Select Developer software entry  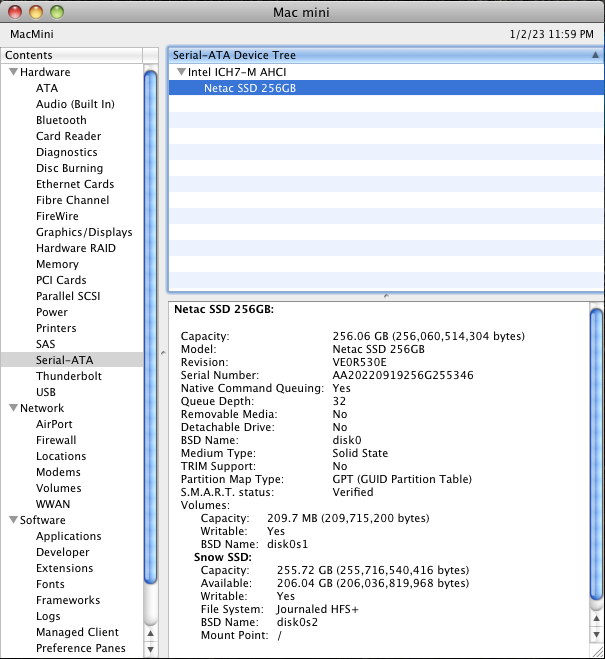pos(63,552)
